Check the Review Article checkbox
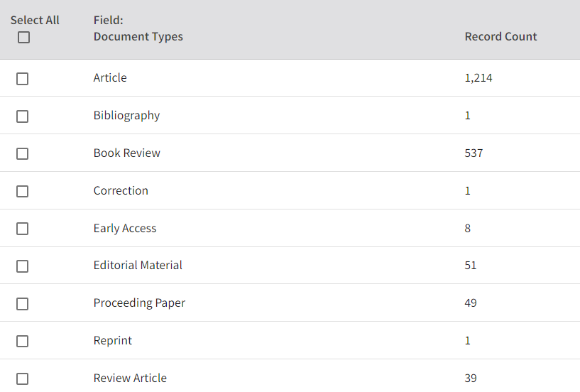This screenshot has height=392, width=580. coord(22,379)
